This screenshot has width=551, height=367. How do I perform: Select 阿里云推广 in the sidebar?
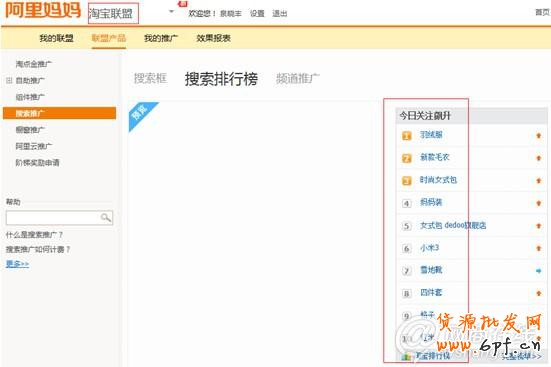(34, 146)
